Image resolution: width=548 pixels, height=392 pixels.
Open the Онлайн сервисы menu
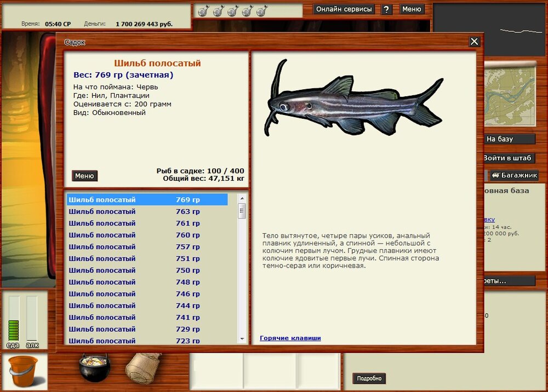(344, 9)
